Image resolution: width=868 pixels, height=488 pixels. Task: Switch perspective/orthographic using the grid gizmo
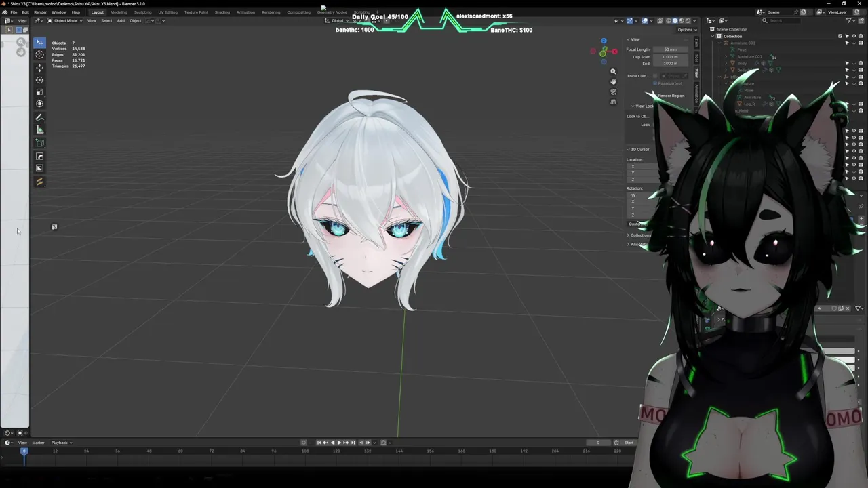point(613,102)
